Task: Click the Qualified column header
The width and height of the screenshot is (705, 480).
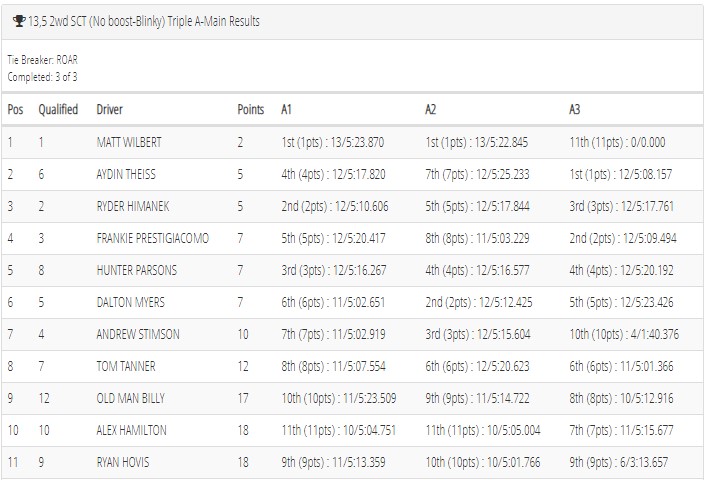Action: click(x=58, y=109)
